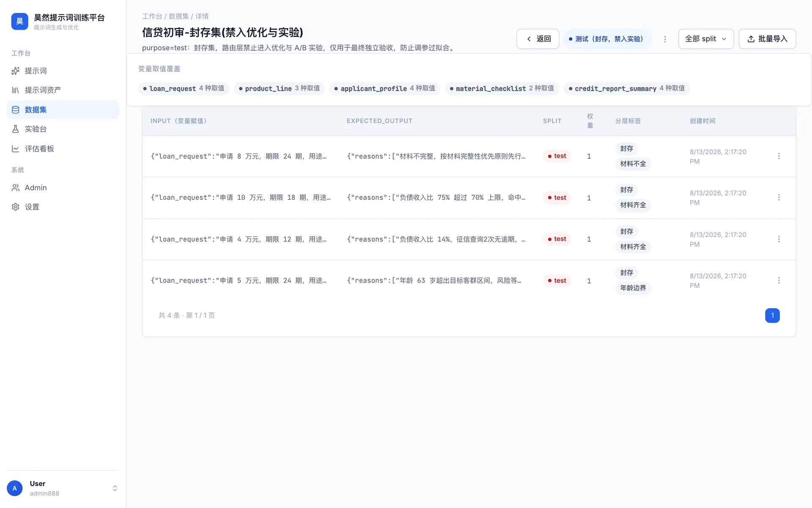Click the 年龄边界 tag

point(633,288)
